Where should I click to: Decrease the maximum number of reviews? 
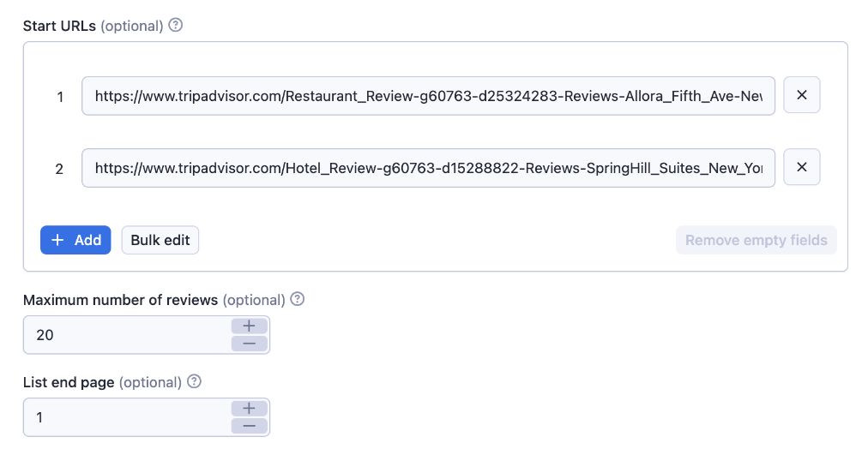click(250, 344)
